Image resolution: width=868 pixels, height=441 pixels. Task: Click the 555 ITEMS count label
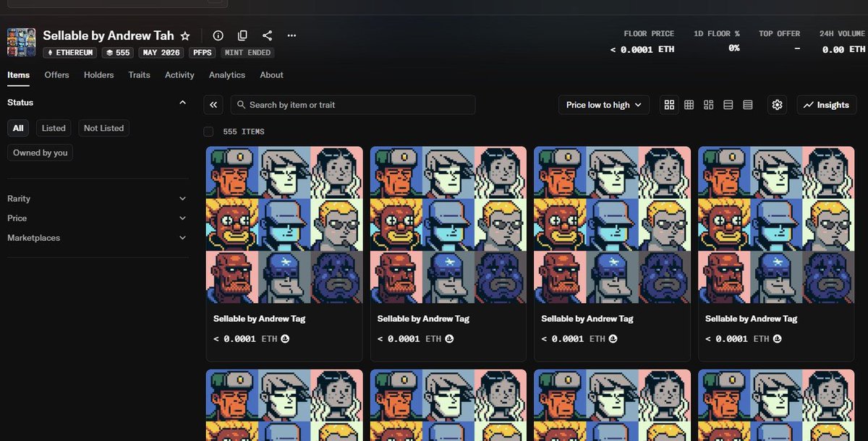point(244,132)
